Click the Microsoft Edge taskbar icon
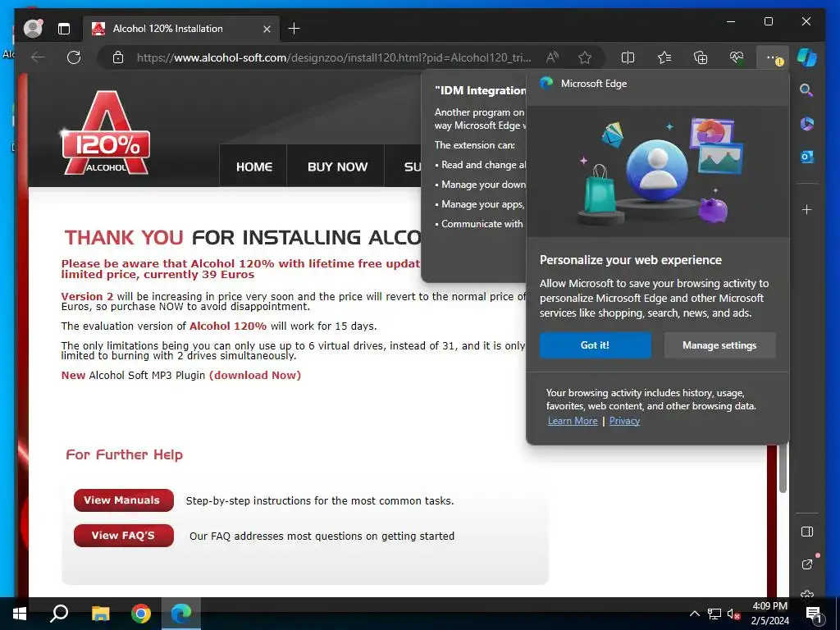840x630 pixels. pos(181,614)
